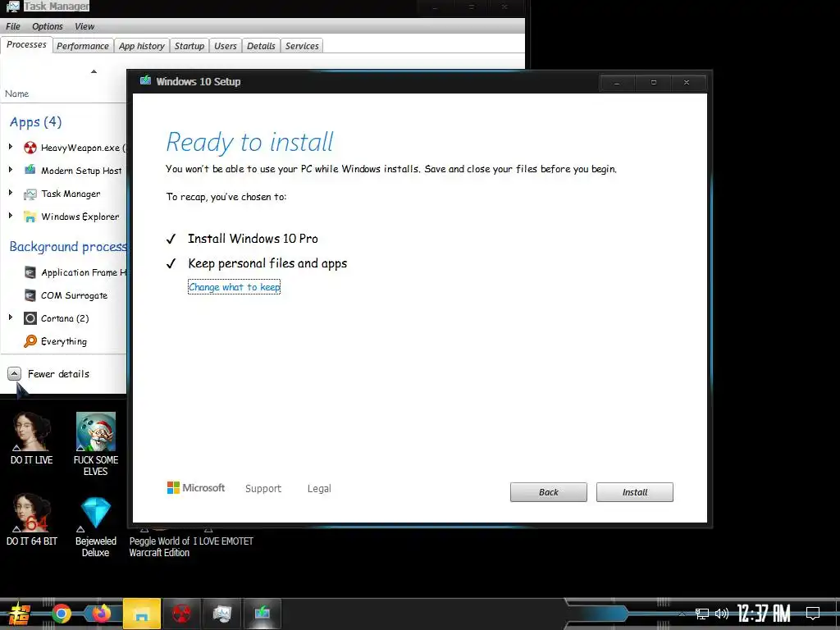Viewport: 840px width, 630px height.
Task: Select the Processes tab
Action: click(x=26, y=45)
